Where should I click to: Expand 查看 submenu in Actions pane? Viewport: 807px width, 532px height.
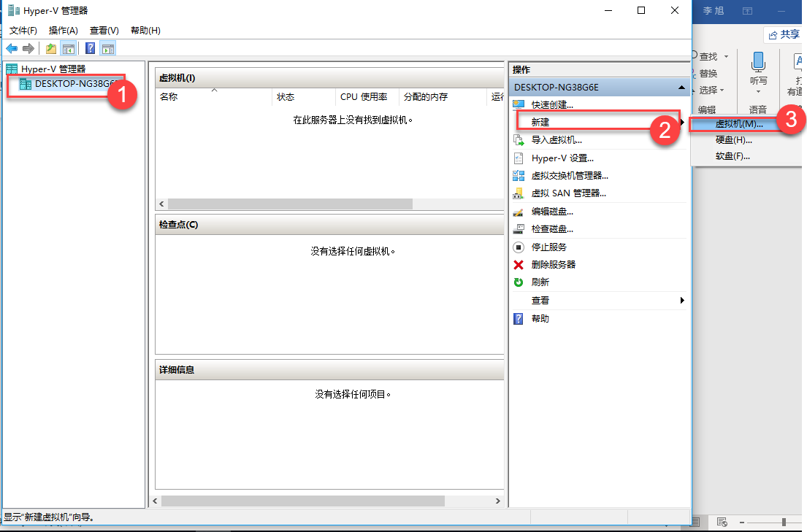pyautogui.click(x=682, y=300)
